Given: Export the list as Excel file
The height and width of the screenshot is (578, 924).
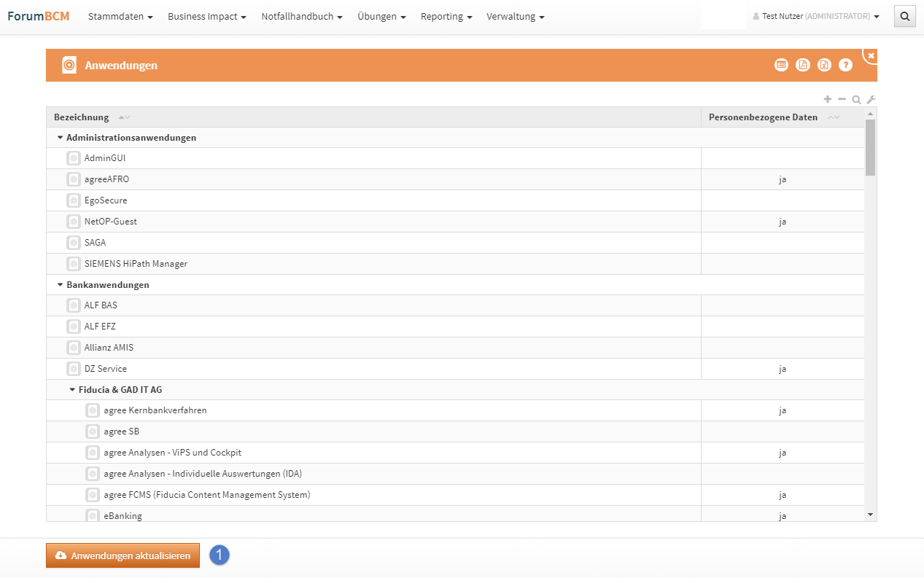Looking at the screenshot, I should 824,65.
